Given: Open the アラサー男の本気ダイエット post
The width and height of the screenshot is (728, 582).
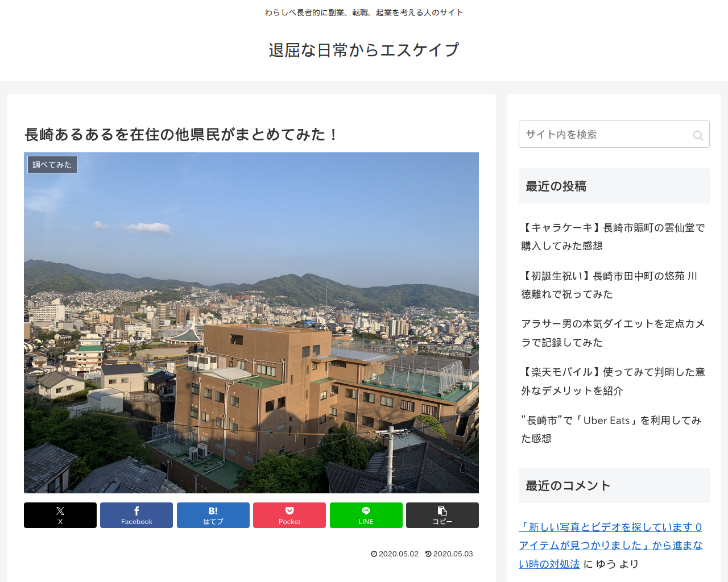Looking at the screenshot, I should pyautogui.click(x=613, y=333).
